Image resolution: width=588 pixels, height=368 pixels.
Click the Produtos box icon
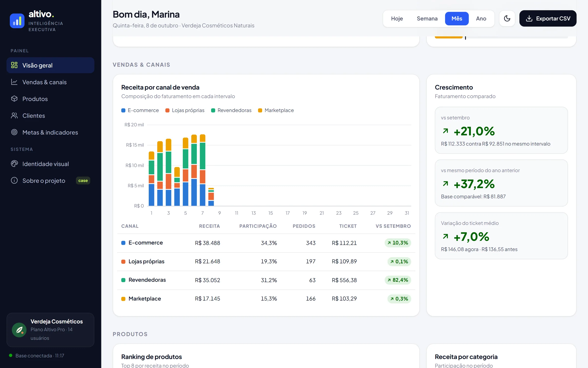(x=14, y=99)
